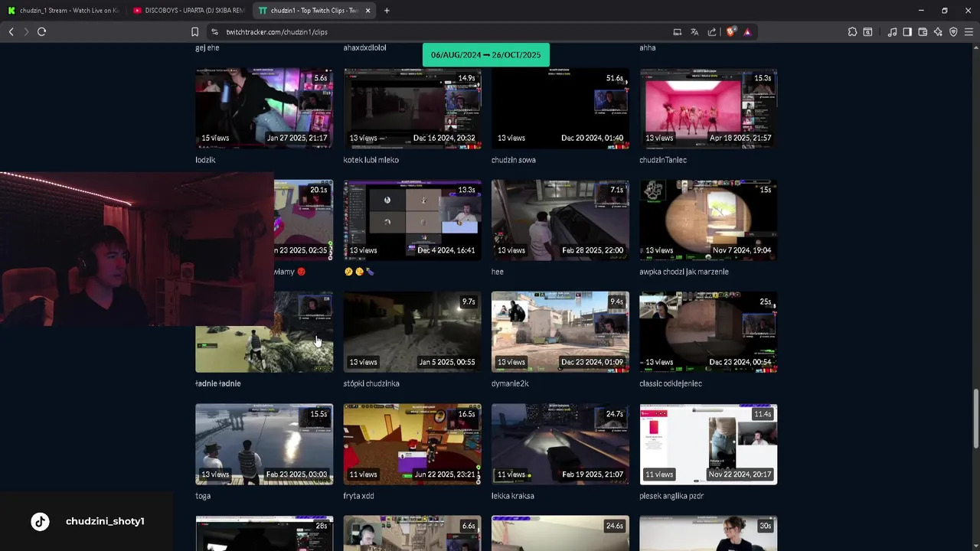This screenshot has height=551, width=980.
Task: Open the Brave Rewards triangle icon
Action: 747,32
